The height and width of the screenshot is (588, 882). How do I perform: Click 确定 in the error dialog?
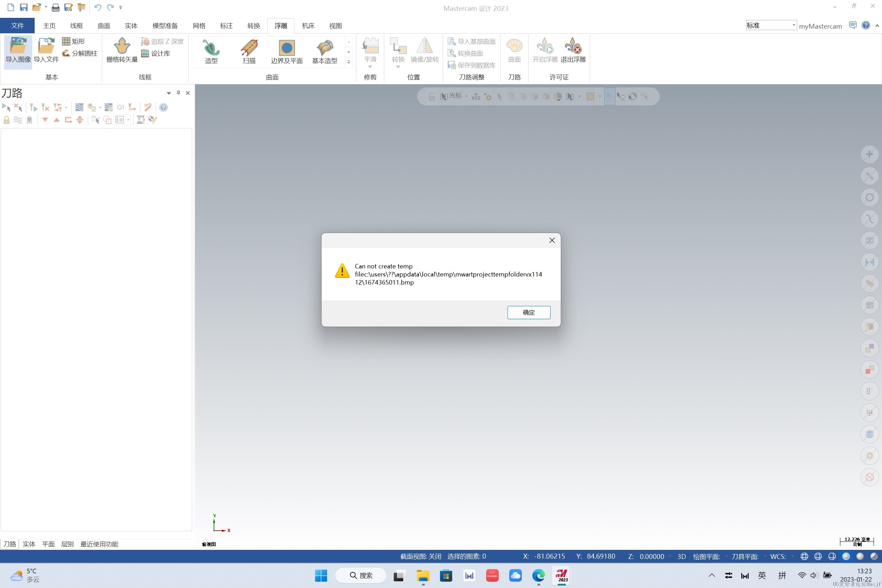[529, 312]
